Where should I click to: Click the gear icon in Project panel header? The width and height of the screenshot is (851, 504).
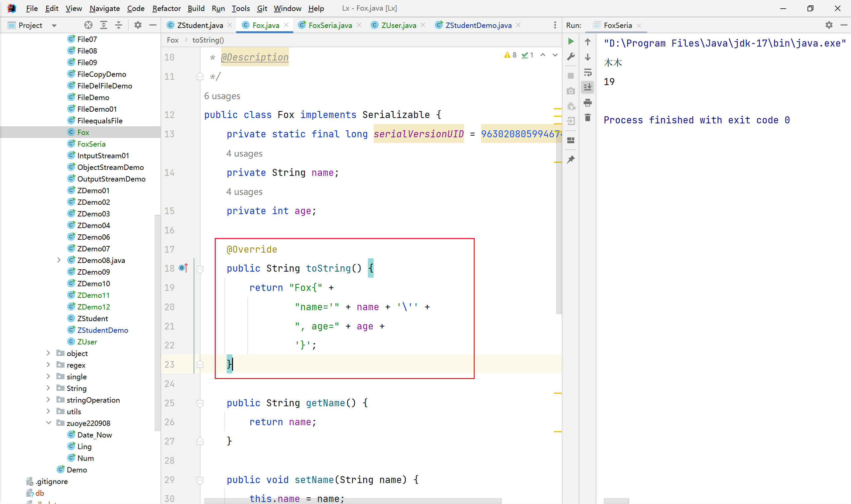point(138,25)
